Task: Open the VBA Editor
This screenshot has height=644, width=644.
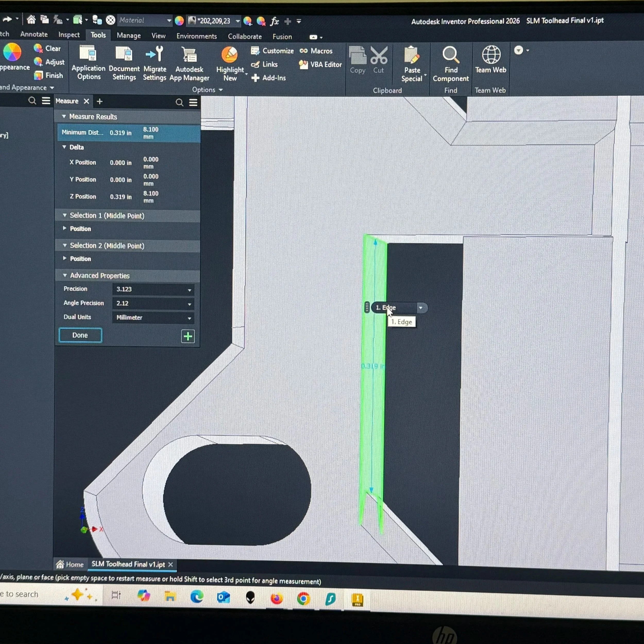Action: coord(321,65)
